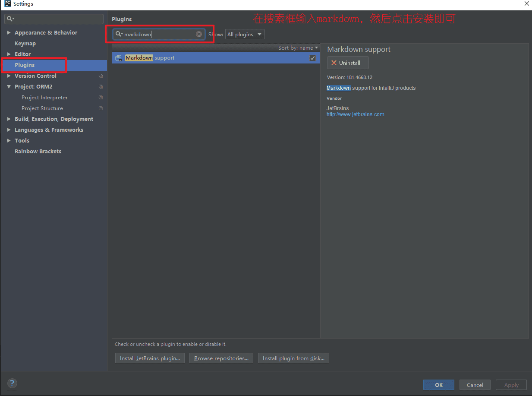
Task: Open Keymap settings
Action: pyautogui.click(x=25, y=44)
